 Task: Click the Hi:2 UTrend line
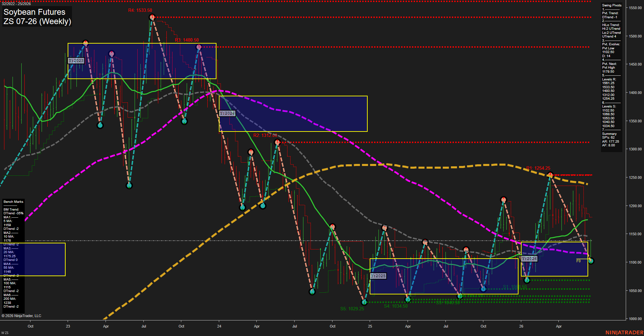[x=611, y=29]
